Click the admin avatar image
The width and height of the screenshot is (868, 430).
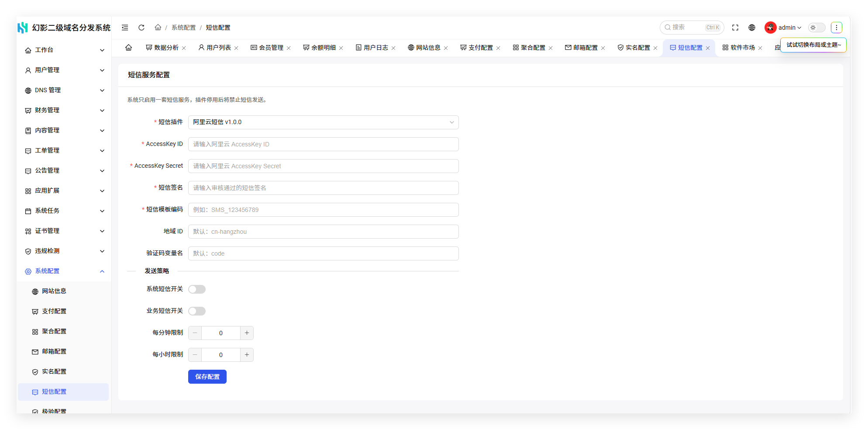tap(771, 28)
